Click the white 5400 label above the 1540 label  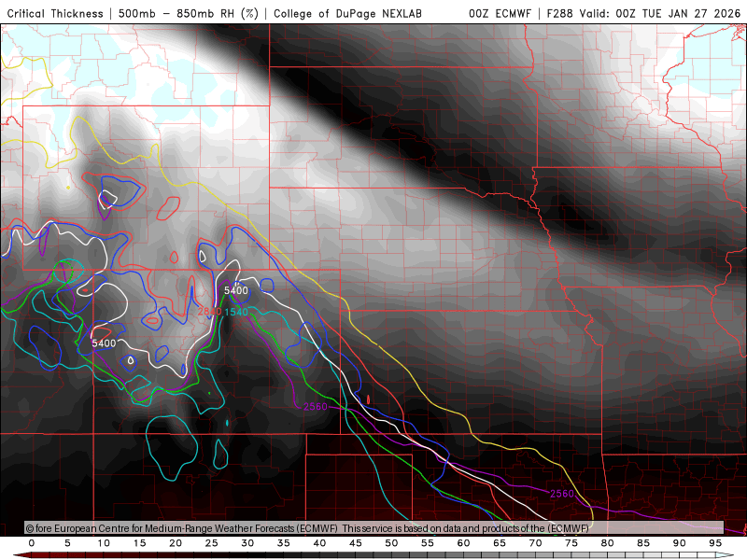coord(236,290)
